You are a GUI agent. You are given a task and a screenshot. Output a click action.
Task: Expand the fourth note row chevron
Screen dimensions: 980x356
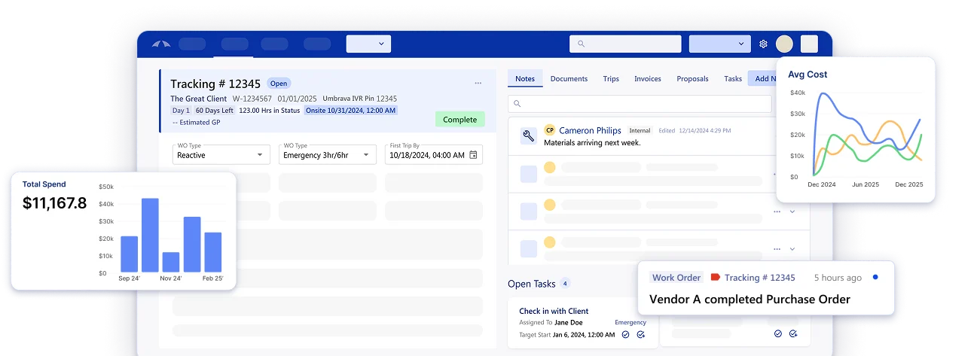[x=792, y=249]
